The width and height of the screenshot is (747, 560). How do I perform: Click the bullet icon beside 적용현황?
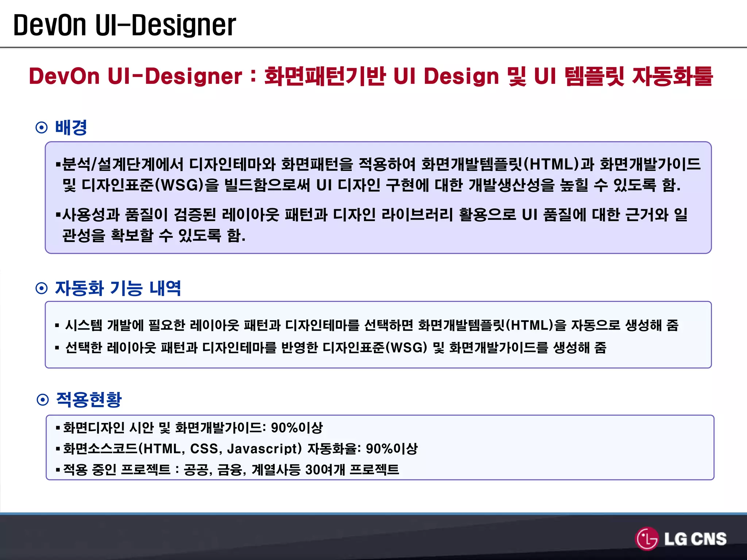43,400
